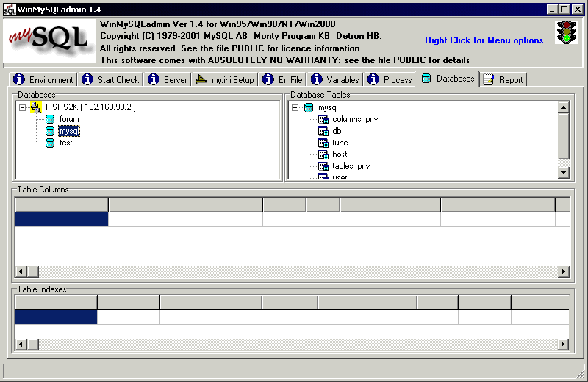Viewport: 588px width, 382px height.
Task: Open the Report tab
Action: coord(503,79)
